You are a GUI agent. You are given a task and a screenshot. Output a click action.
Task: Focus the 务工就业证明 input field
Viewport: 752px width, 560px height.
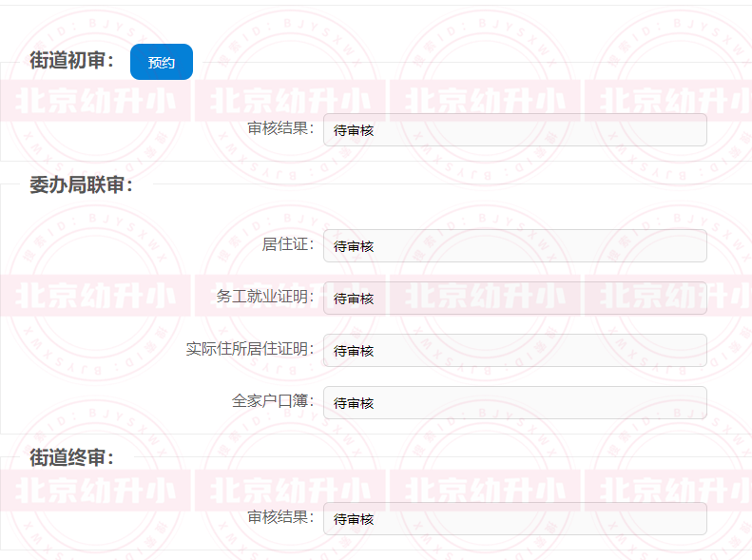click(514, 299)
